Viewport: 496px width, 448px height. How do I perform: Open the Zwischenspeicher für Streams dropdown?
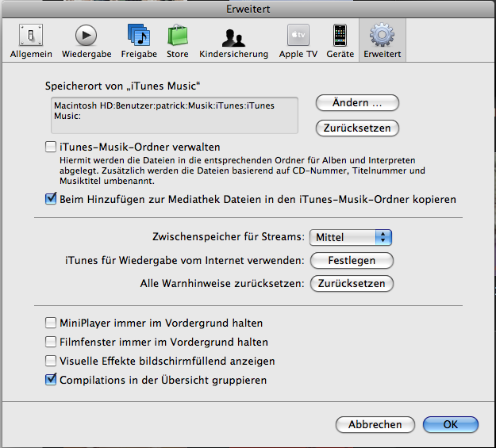point(351,237)
